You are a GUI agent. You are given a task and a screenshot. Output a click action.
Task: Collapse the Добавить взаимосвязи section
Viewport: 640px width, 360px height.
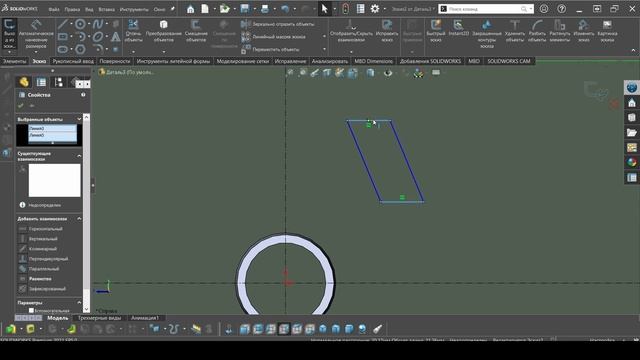(79, 219)
